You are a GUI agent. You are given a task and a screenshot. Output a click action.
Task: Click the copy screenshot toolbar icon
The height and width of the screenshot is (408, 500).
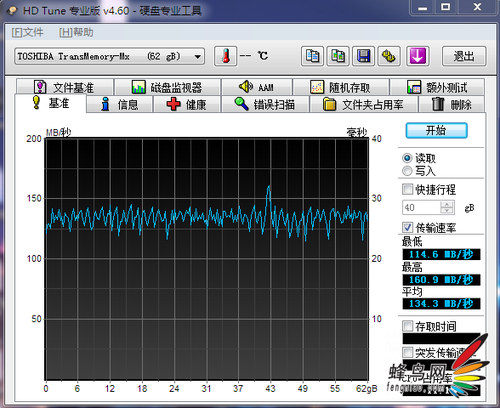point(338,56)
